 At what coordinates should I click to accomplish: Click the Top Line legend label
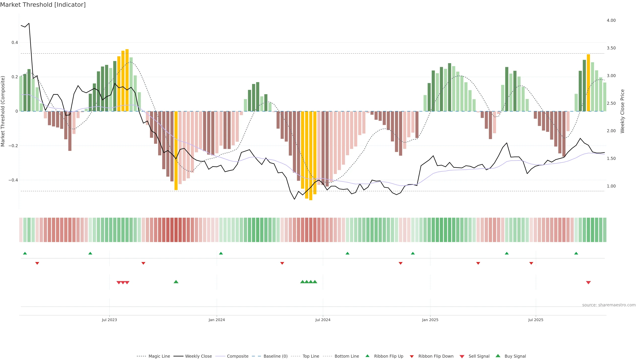(311, 356)
